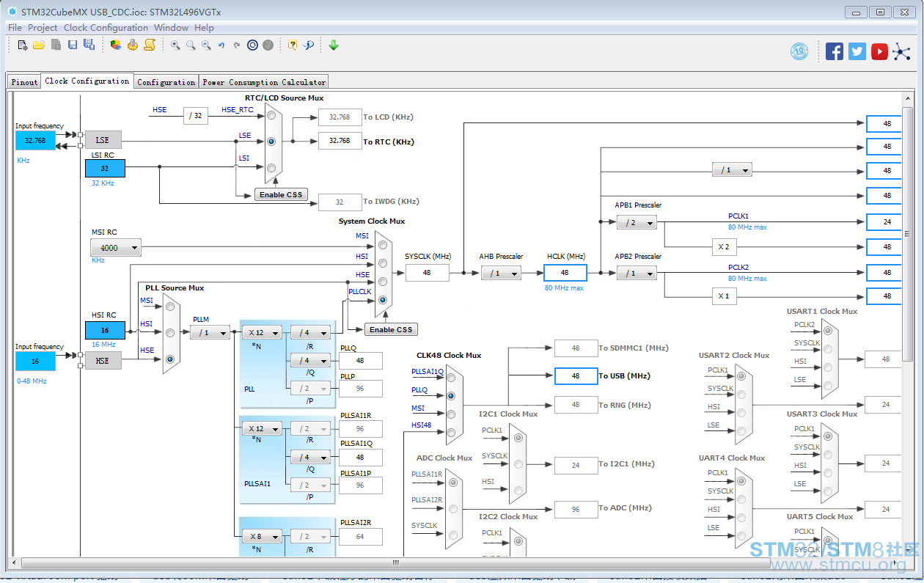Image resolution: width=924 pixels, height=583 pixels.
Task: Open the PLL /Q divider dropdown
Action: (310, 361)
